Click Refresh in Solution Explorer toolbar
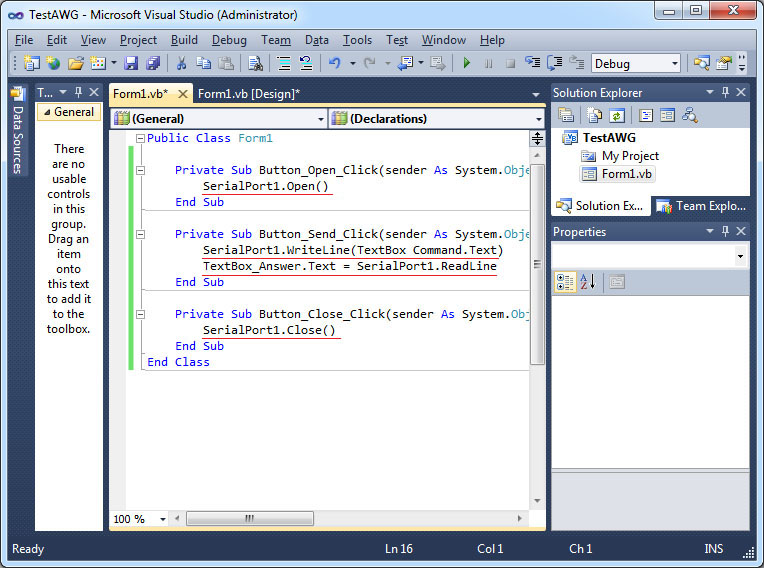 tap(617, 116)
